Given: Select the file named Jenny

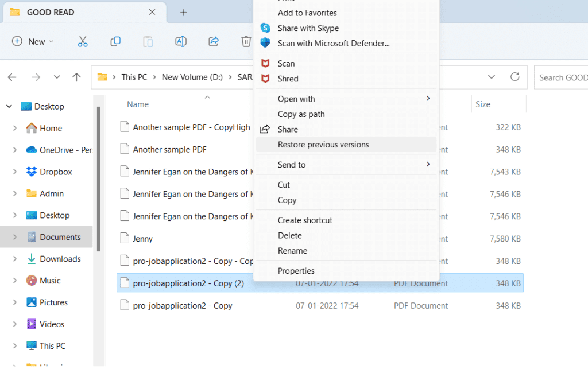Looking at the screenshot, I should coord(142,239).
